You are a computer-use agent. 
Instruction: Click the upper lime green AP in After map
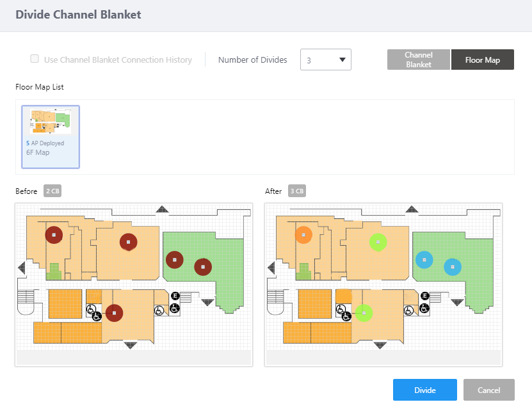(378, 242)
